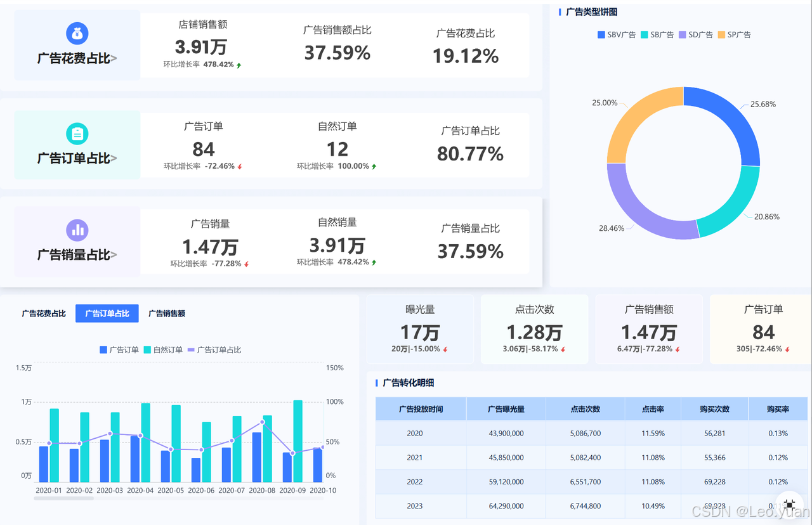Click the red down arrow after 环比增长率 -77.28%
812x525 pixels.
coord(246,264)
